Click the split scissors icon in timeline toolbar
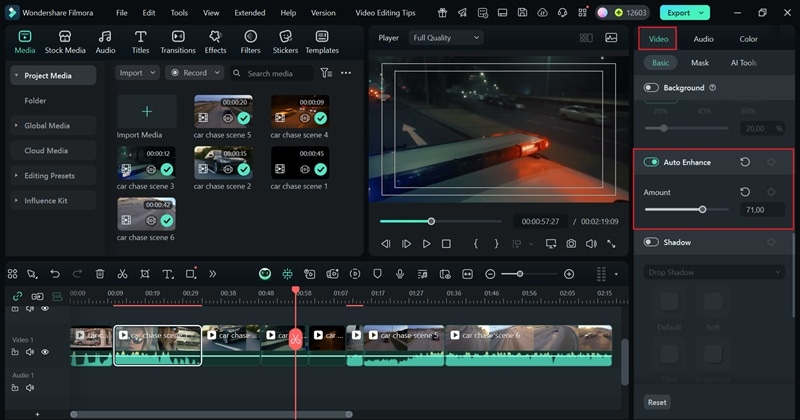 pos(122,274)
